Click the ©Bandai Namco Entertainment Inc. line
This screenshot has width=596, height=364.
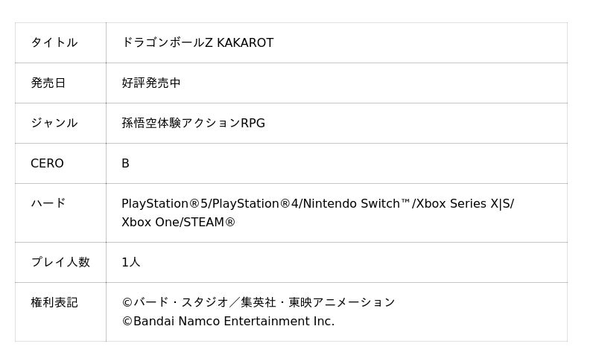click(228, 322)
